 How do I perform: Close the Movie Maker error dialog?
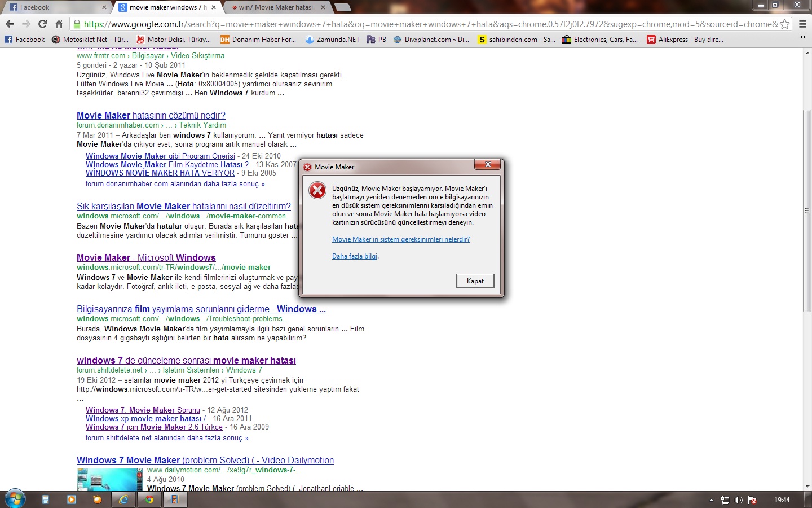tap(488, 165)
